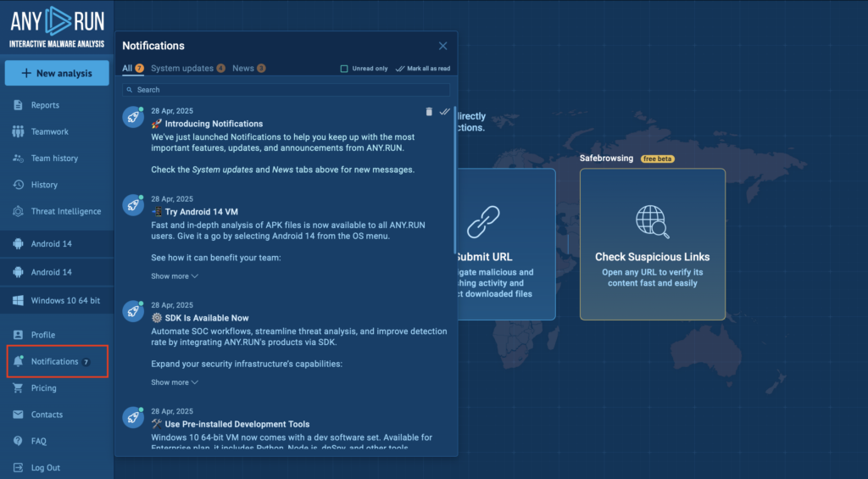Click the trash icon on Introducing Notifications
This screenshot has height=479, width=868.
[x=429, y=111]
